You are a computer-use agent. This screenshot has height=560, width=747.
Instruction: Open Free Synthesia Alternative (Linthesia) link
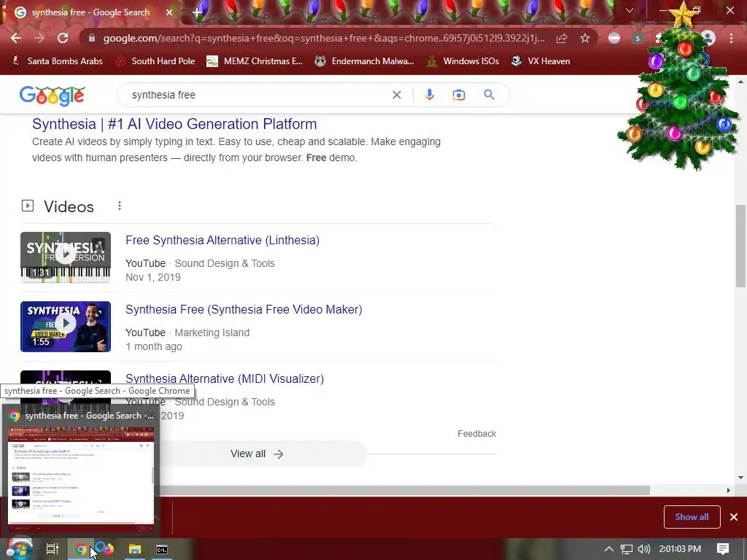pos(222,240)
